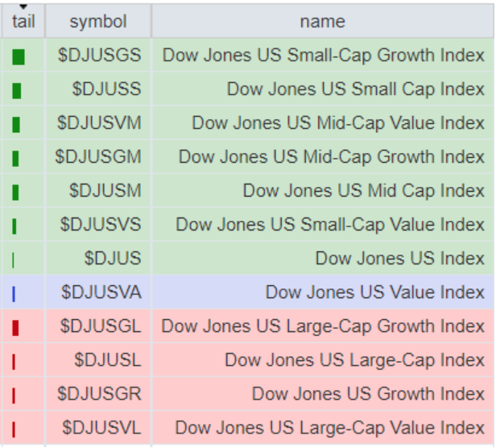This screenshot has height=448, width=496.
Task: Select the Dow Jones US Index row
Action: [x=399, y=259]
